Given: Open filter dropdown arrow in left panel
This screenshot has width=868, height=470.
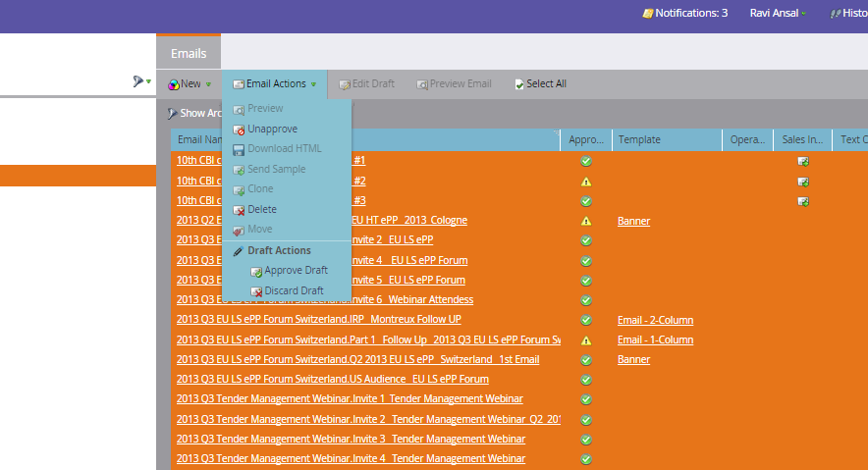Looking at the screenshot, I should tap(148, 81).
